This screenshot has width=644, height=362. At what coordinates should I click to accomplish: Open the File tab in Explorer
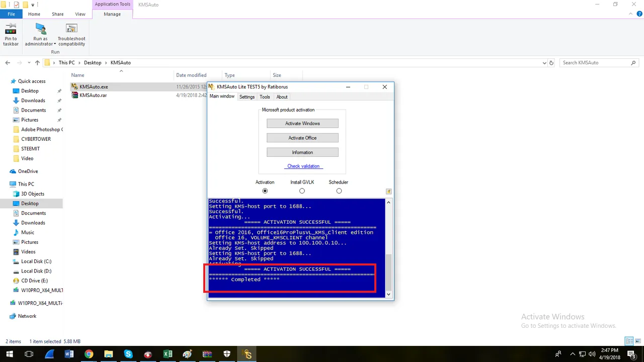coord(11,14)
